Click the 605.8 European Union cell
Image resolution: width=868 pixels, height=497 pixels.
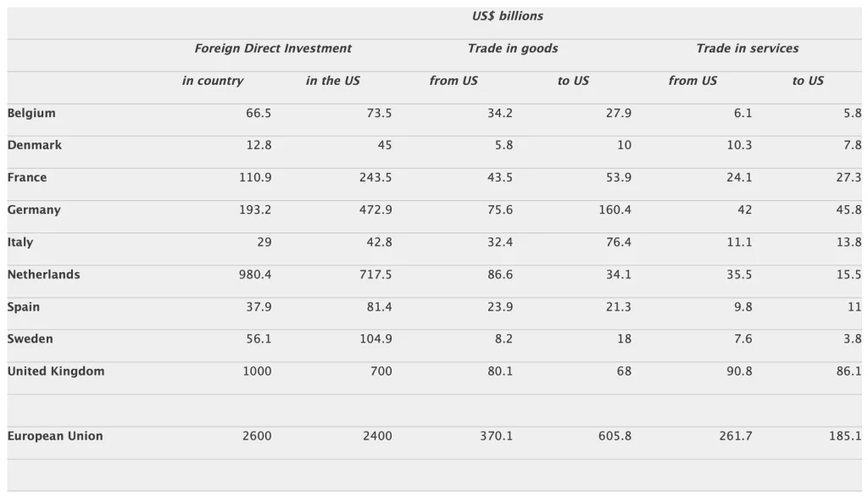tap(615, 436)
